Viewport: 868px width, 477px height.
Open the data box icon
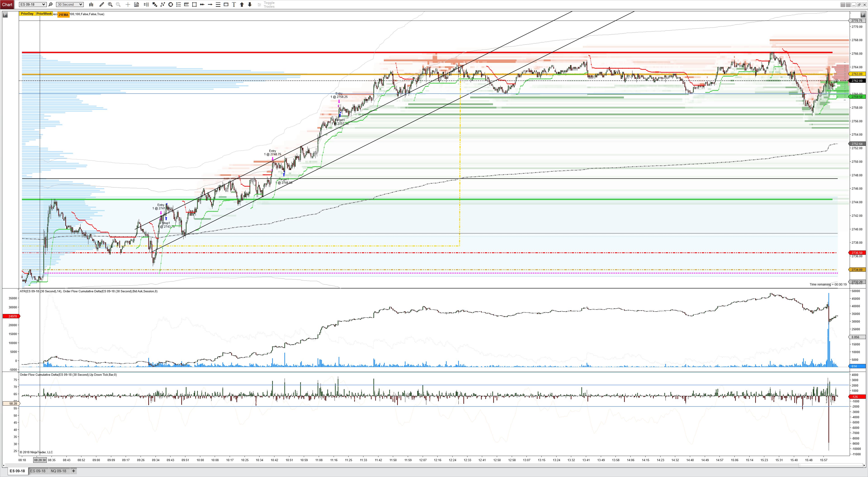pos(137,4)
